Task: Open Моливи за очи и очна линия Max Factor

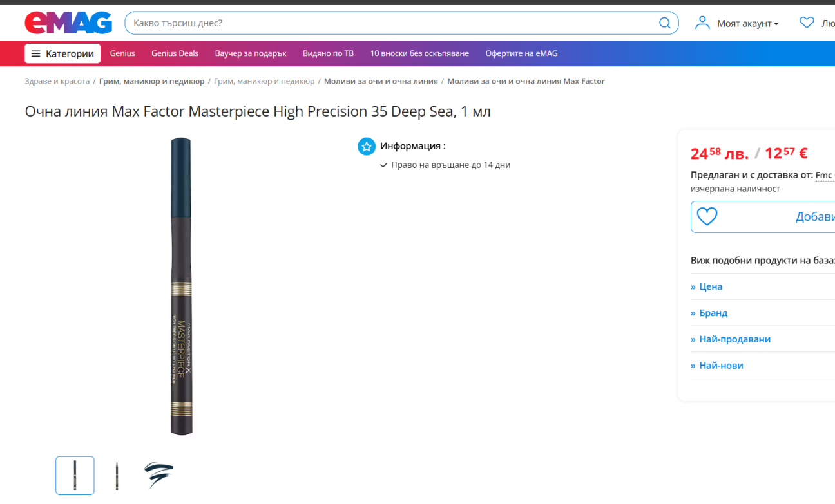Action: (x=526, y=81)
